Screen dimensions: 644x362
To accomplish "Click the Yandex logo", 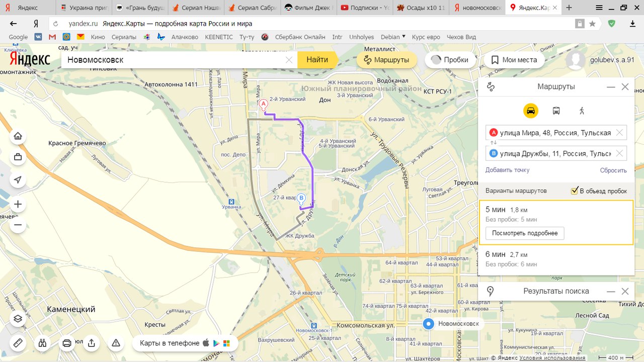I will 30,59.
